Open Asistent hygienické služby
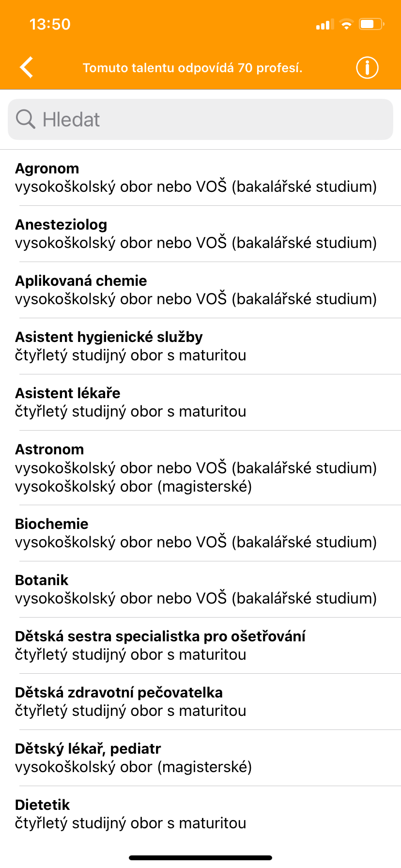This screenshot has height=868, width=401. [200, 346]
